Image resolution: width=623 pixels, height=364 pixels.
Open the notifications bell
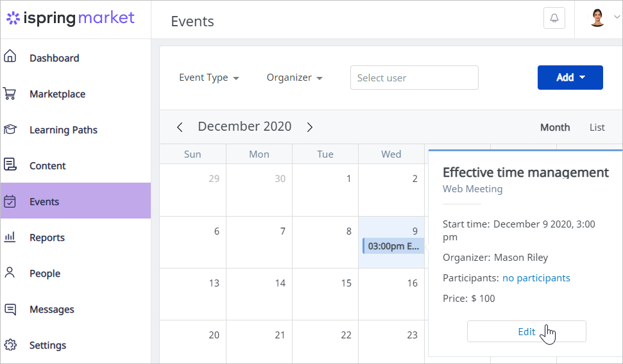click(554, 18)
